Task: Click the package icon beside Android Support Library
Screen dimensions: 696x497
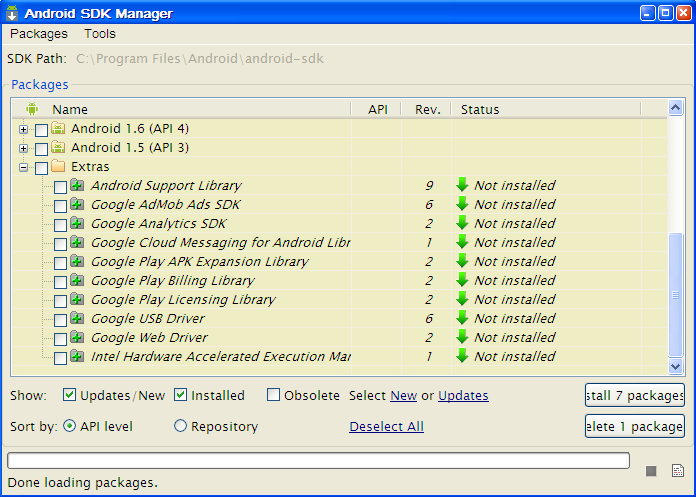Action: (x=77, y=185)
